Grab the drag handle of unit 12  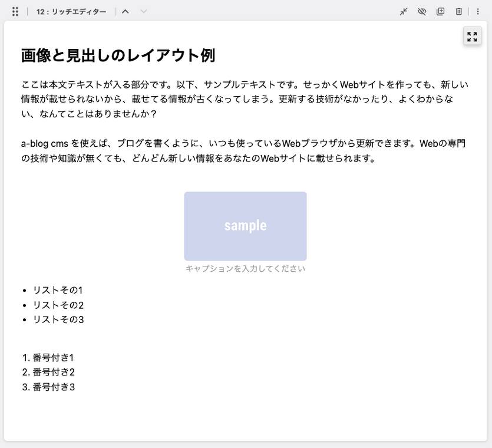(15, 12)
